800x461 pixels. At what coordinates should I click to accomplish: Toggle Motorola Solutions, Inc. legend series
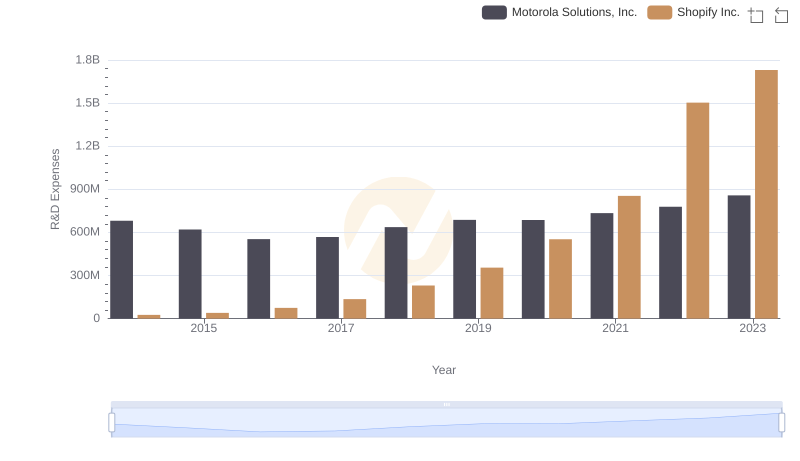click(x=559, y=12)
